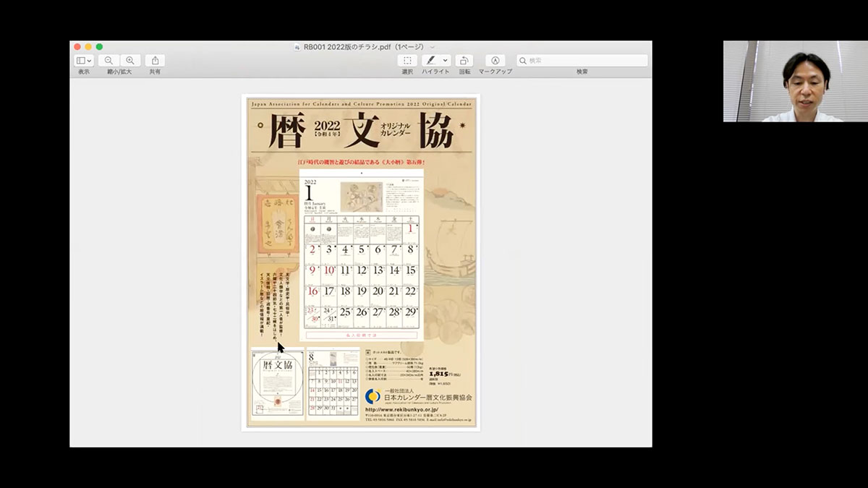Click the small cover preview image on flyer
Image resolution: width=868 pixels, height=488 pixels.
[277, 385]
